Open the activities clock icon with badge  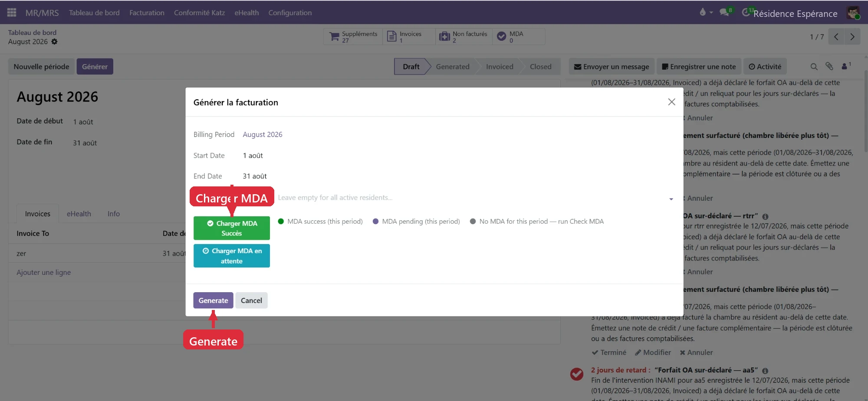746,12
